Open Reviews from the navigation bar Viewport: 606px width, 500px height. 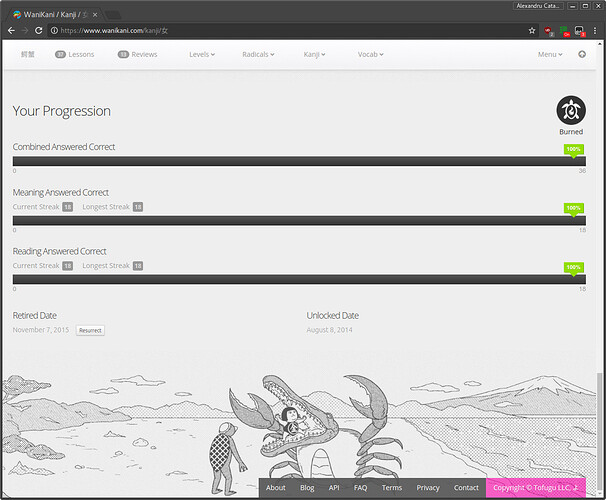[x=138, y=54]
